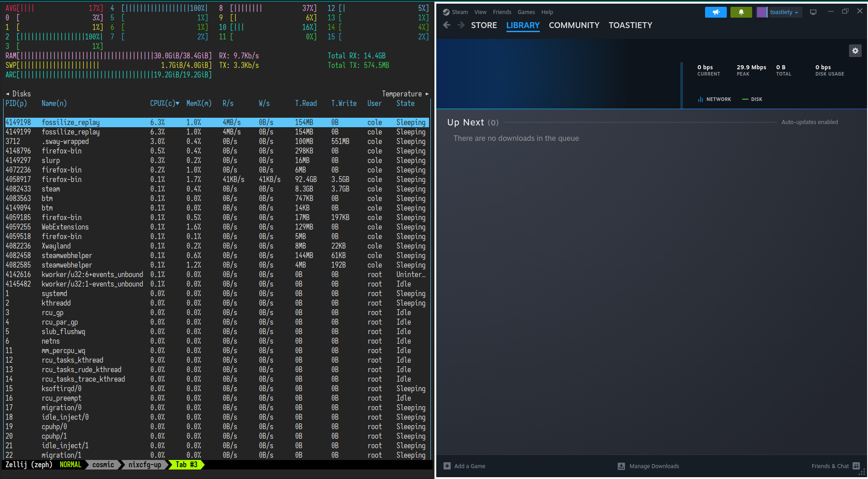Click the Add a Game button
This screenshot has height=479, width=868.
470,466
